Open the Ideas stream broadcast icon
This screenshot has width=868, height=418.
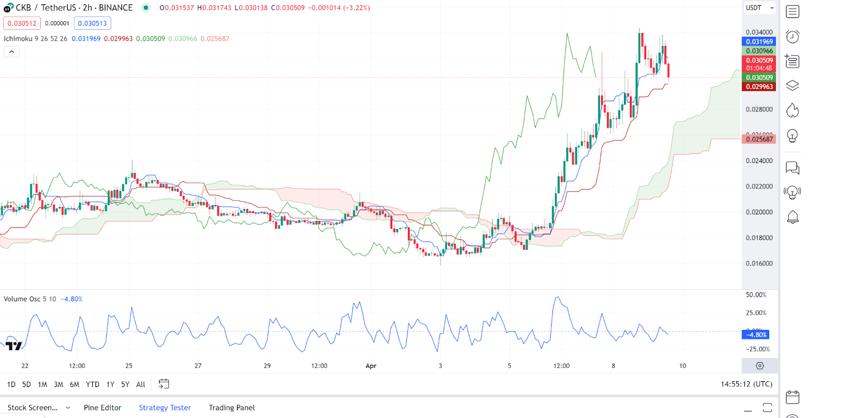pyautogui.click(x=793, y=192)
